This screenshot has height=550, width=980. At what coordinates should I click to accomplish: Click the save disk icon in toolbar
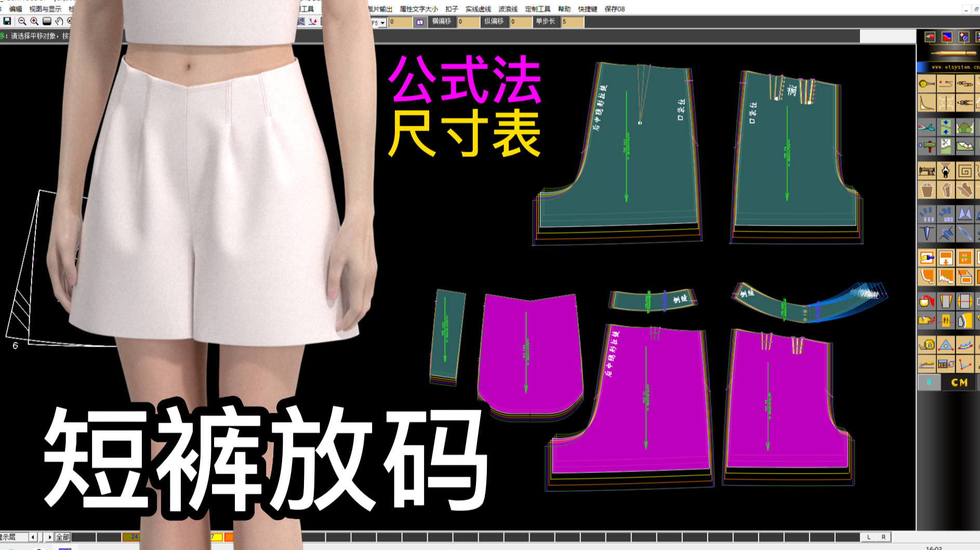pyautogui.click(x=7, y=21)
